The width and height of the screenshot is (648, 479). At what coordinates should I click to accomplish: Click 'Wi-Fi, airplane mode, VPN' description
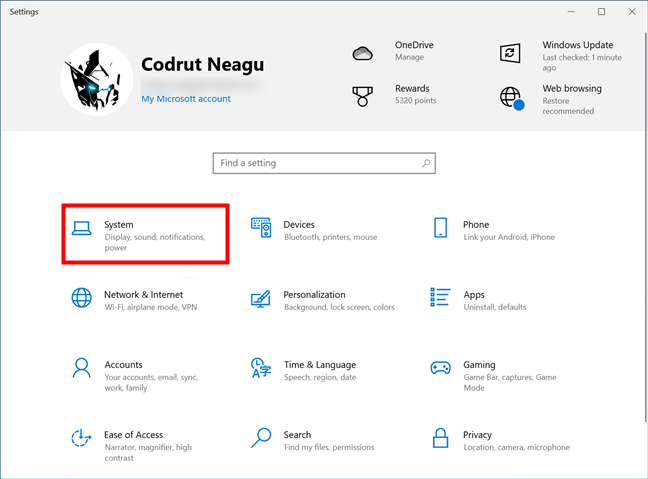click(x=151, y=307)
